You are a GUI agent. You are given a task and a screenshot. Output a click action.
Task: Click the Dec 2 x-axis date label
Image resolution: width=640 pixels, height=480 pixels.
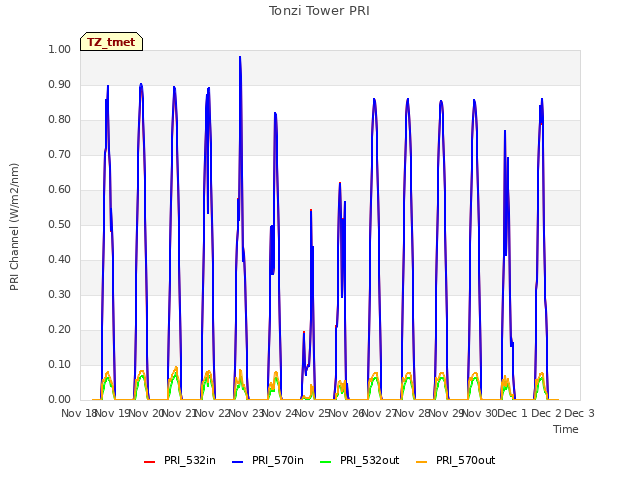(x=547, y=413)
